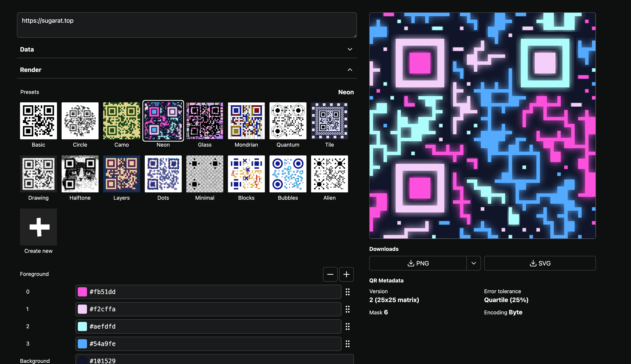Pick the Halftone preset

(80, 174)
